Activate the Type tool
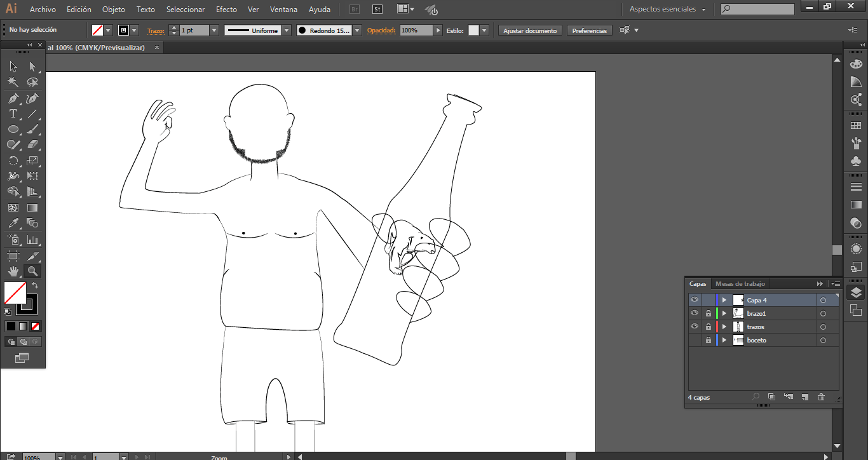868x460 pixels. point(13,114)
